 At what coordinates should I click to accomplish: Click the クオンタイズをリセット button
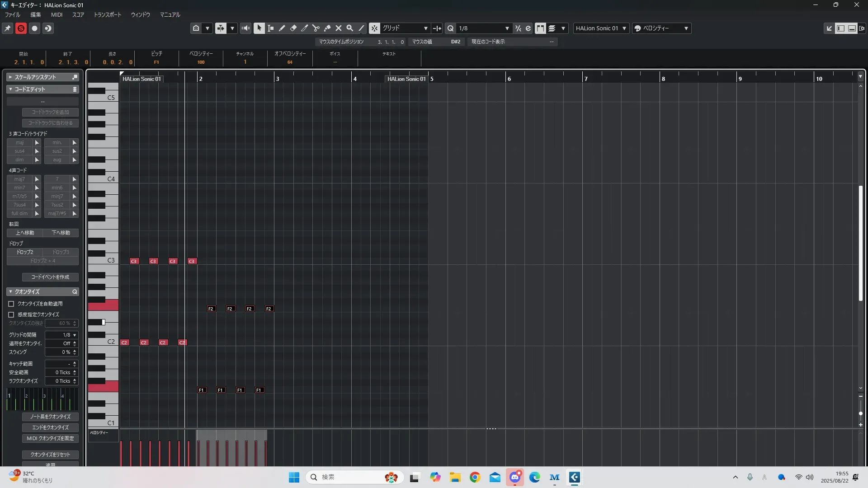point(50,455)
